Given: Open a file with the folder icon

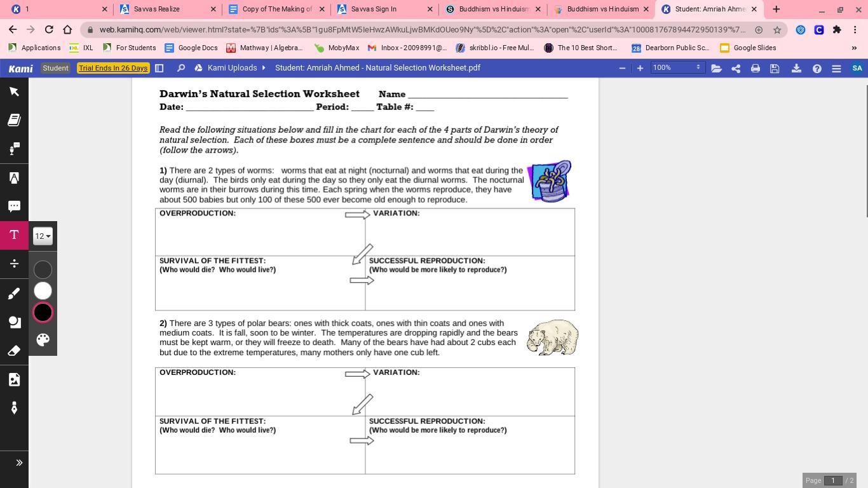Looking at the screenshot, I should [716, 68].
